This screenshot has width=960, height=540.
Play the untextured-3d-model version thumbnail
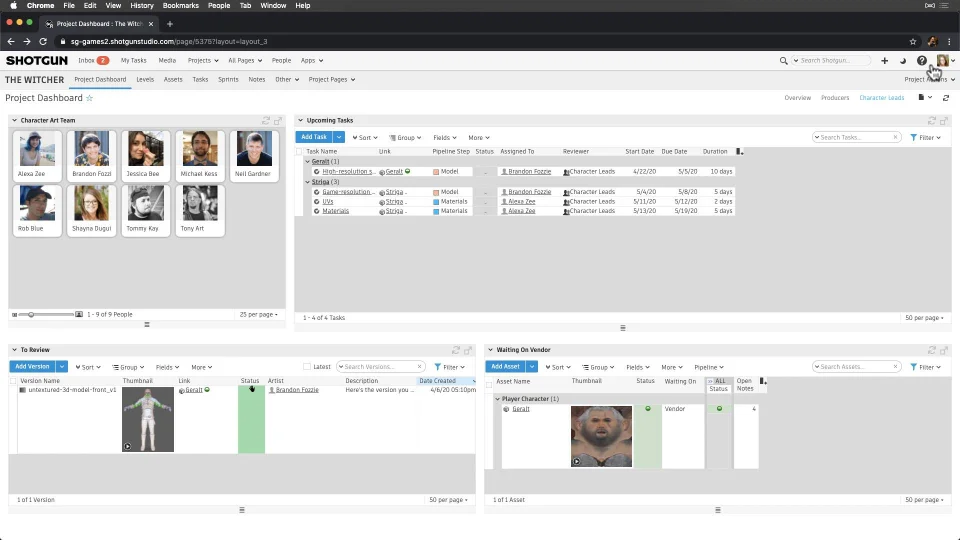coord(127,446)
